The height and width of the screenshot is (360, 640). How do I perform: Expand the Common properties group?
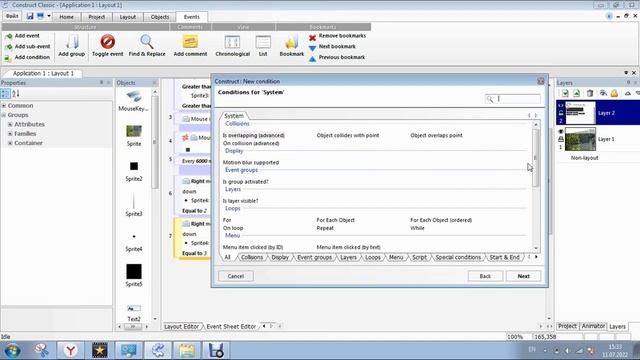pyautogui.click(x=4, y=106)
